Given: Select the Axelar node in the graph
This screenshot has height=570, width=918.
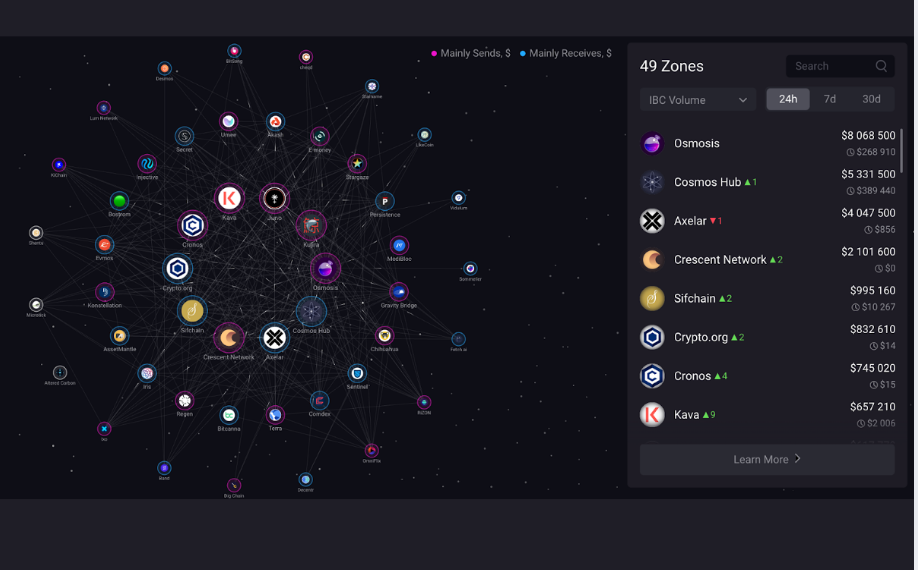Looking at the screenshot, I should [275, 338].
